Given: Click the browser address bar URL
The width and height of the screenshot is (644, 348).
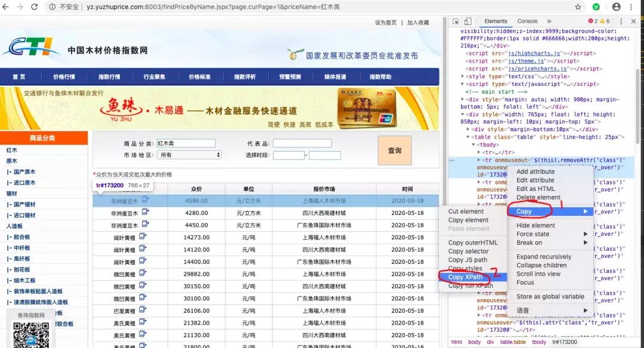Looking at the screenshot, I should [x=213, y=7].
